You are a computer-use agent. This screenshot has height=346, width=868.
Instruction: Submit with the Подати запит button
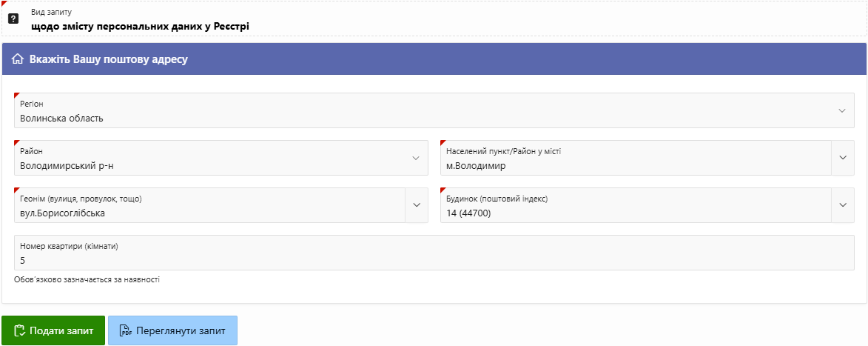tap(53, 330)
